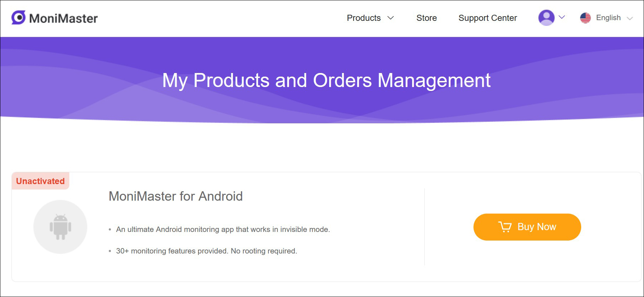Click the text 'An ultimate Android monitoring app that works in invisible mode.'
Image resolution: width=644 pixels, height=297 pixels.
coord(223,229)
